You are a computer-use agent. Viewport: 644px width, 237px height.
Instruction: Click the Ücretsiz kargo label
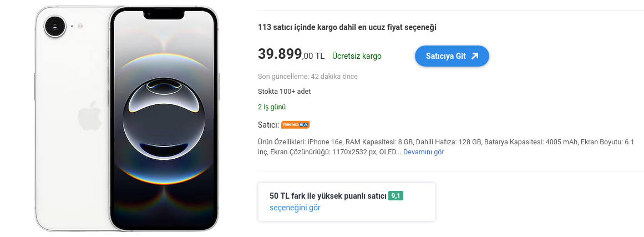(x=357, y=56)
